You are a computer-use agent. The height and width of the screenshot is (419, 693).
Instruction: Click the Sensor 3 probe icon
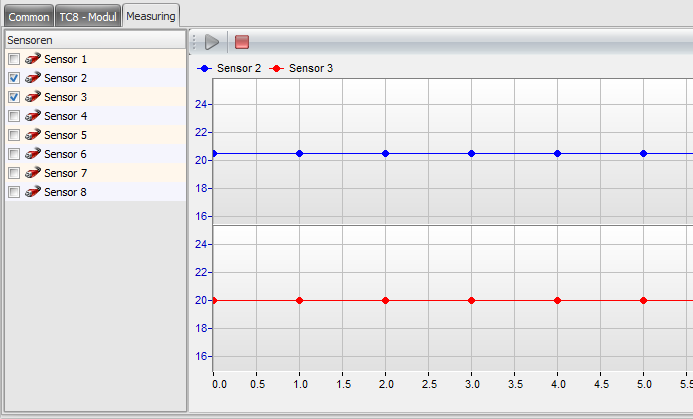33,97
